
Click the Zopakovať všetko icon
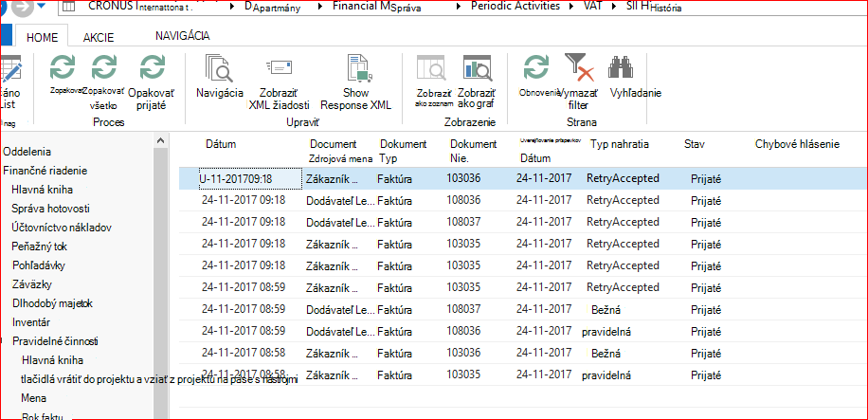104,67
